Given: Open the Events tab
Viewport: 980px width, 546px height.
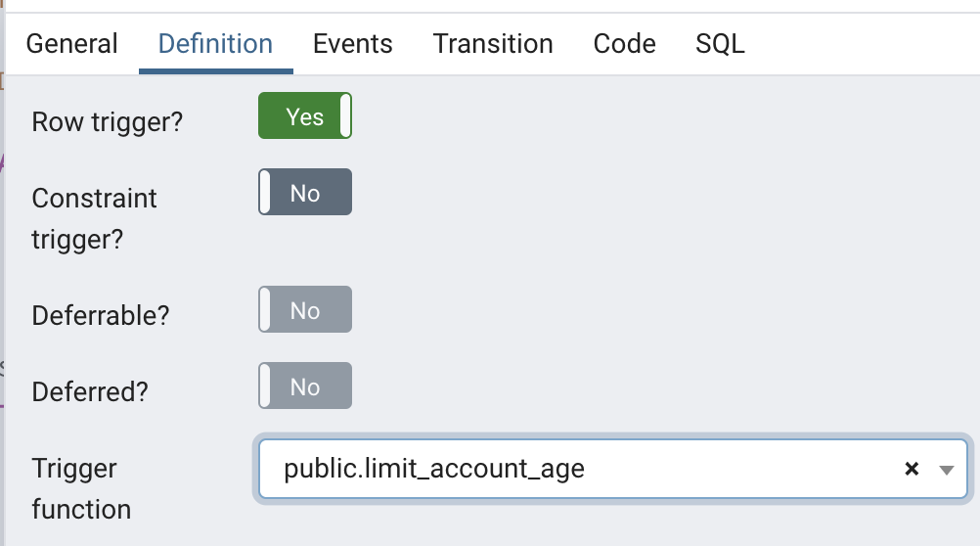Looking at the screenshot, I should click(352, 44).
